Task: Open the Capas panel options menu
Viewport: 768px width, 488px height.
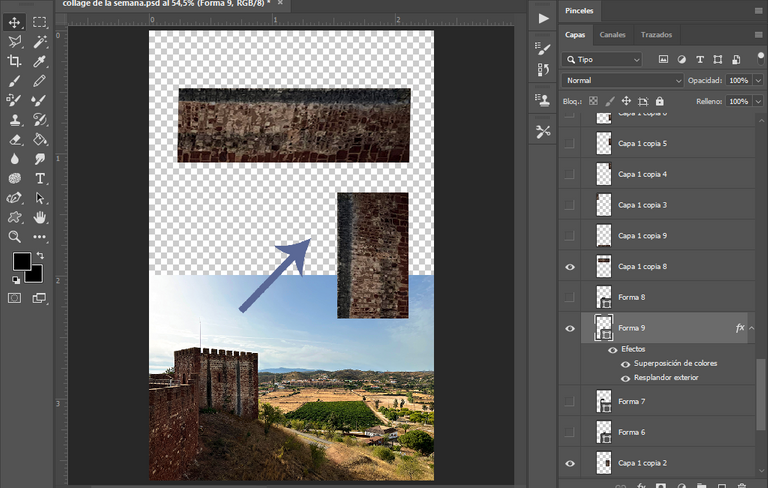Action: point(759,35)
